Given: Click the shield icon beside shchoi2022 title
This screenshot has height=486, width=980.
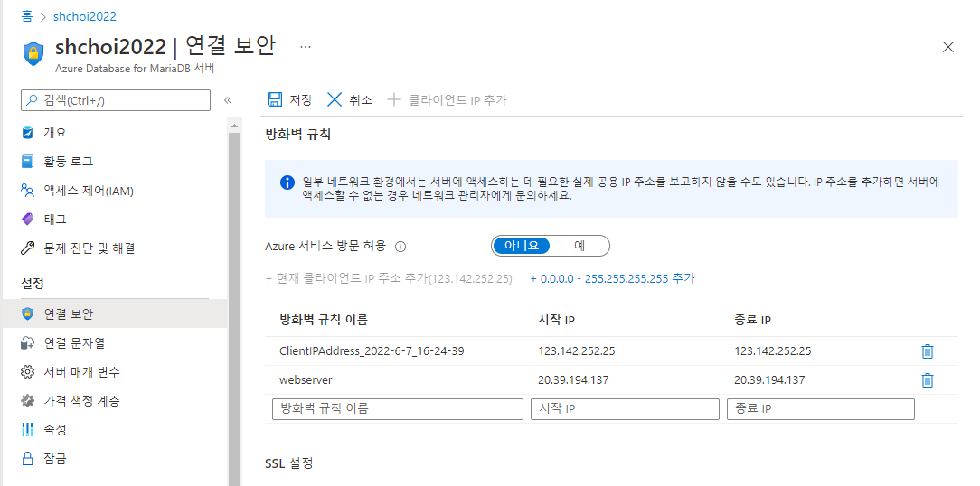Looking at the screenshot, I should (x=33, y=53).
